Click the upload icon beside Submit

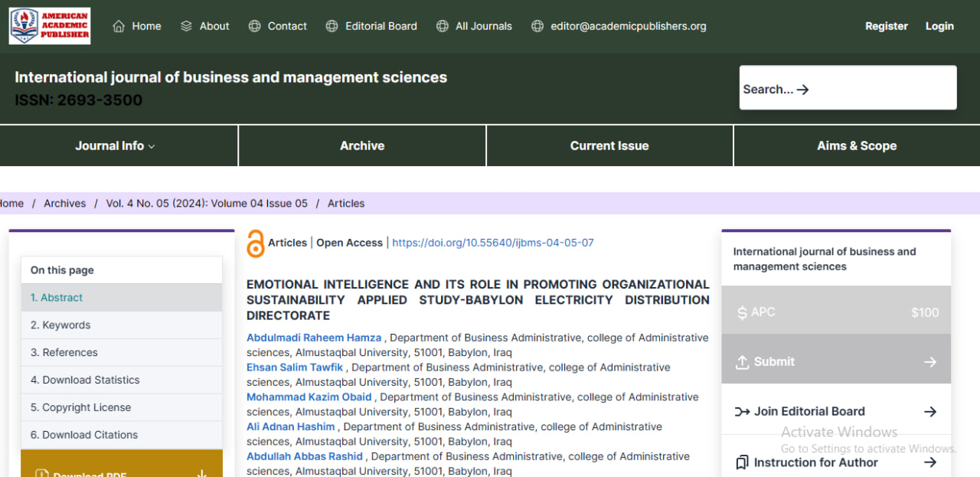[x=742, y=362]
